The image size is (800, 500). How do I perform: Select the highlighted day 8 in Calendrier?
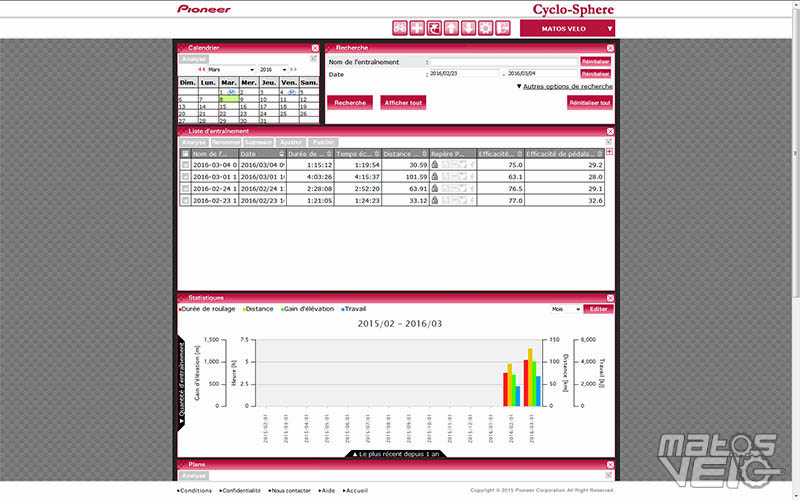229,99
